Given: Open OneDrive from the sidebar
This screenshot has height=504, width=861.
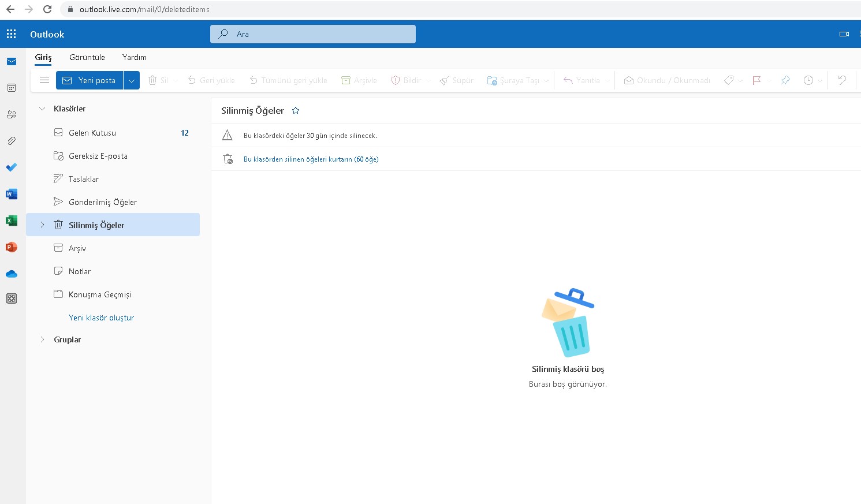Looking at the screenshot, I should 12,274.
